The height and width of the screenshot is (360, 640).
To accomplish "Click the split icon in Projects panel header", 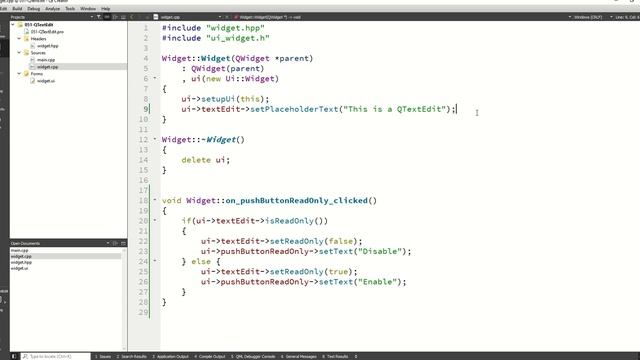I will pos(115,17).
